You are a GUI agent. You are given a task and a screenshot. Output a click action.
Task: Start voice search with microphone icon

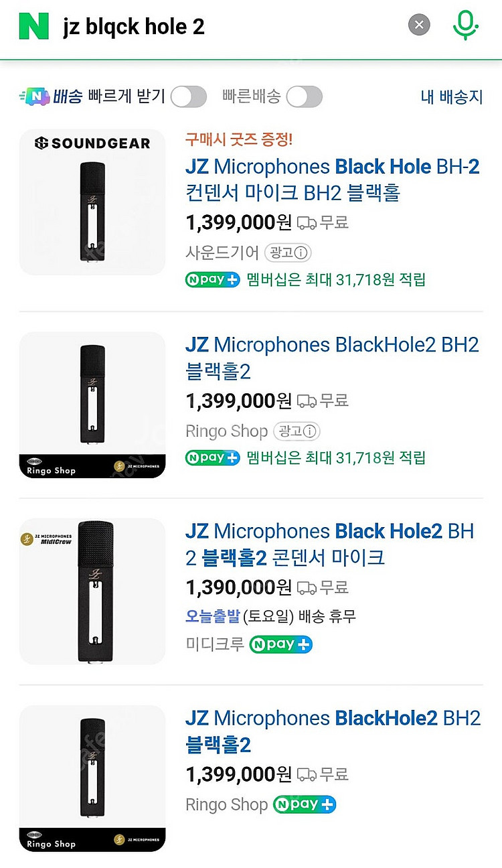pos(465,26)
